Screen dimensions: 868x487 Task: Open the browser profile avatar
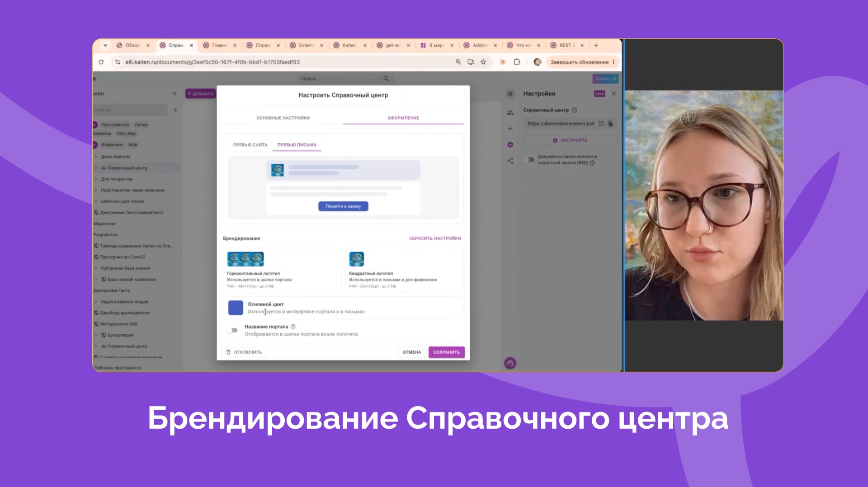538,62
